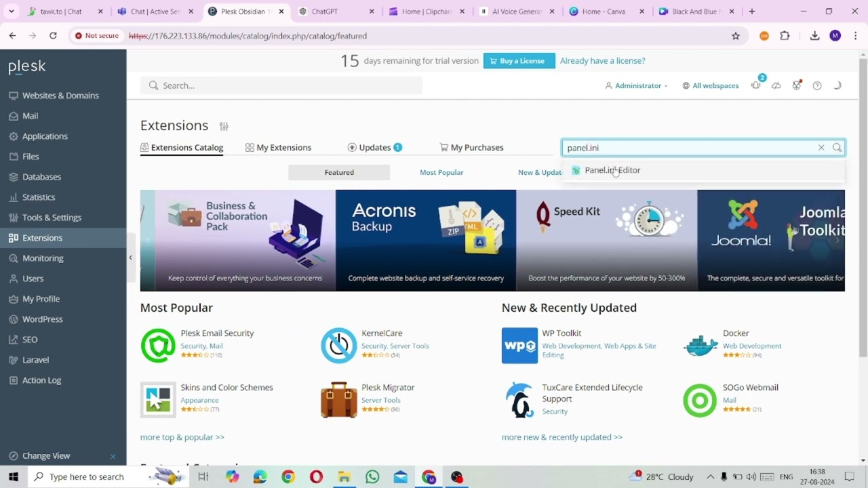Open Plesk Migrator extension icon

[339, 400]
